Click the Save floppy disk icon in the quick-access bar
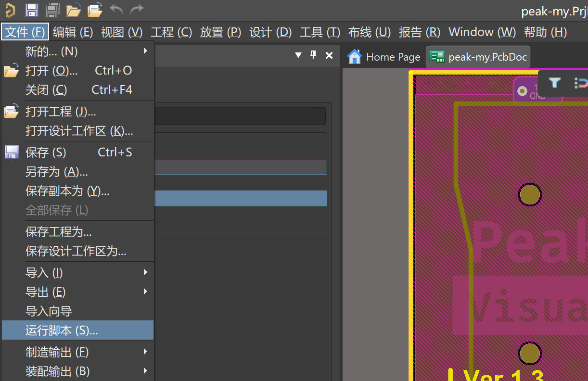The image size is (588, 381). click(32, 9)
